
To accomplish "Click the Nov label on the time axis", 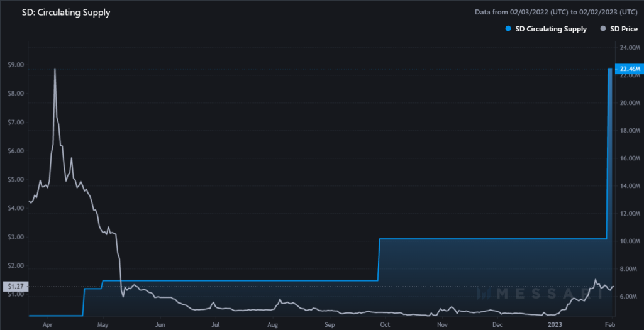I will coord(442,324).
